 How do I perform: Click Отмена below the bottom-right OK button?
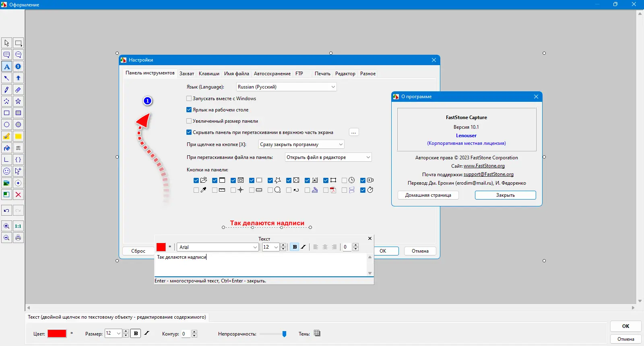point(625,339)
